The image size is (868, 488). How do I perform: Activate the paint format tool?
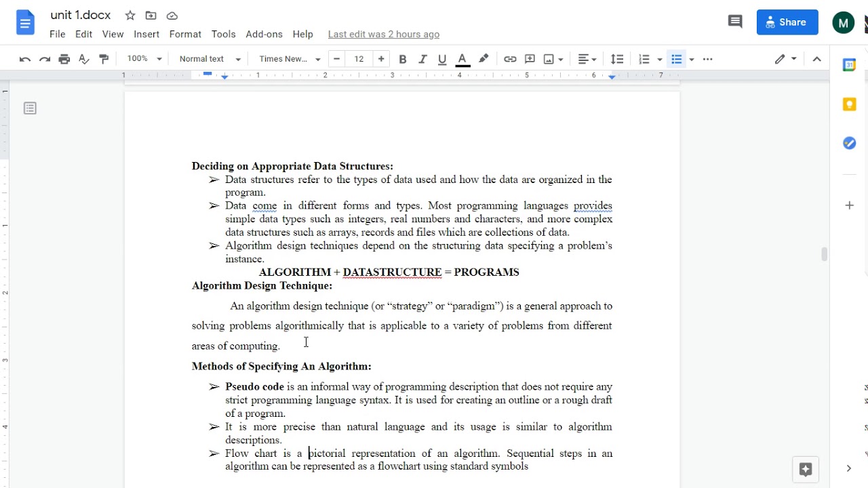(x=104, y=59)
